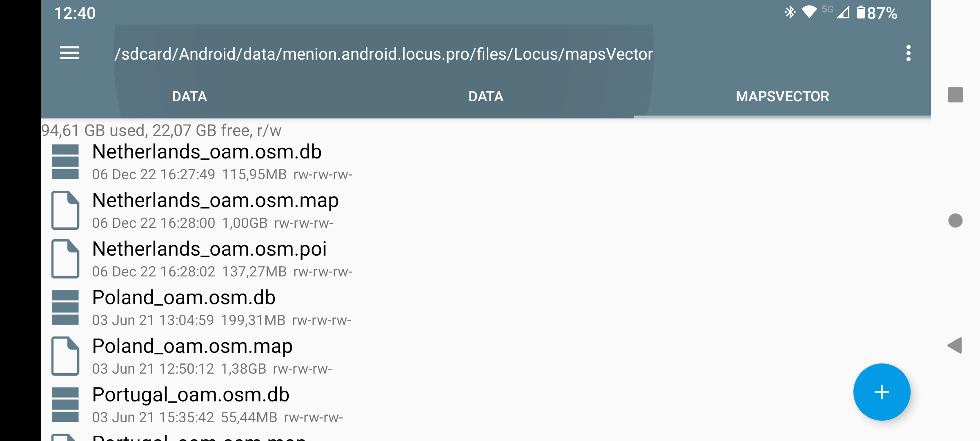Tap the Netherlands_oam.osm.map file icon
The width and height of the screenshot is (980, 441).
pyautogui.click(x=65, y=210)
